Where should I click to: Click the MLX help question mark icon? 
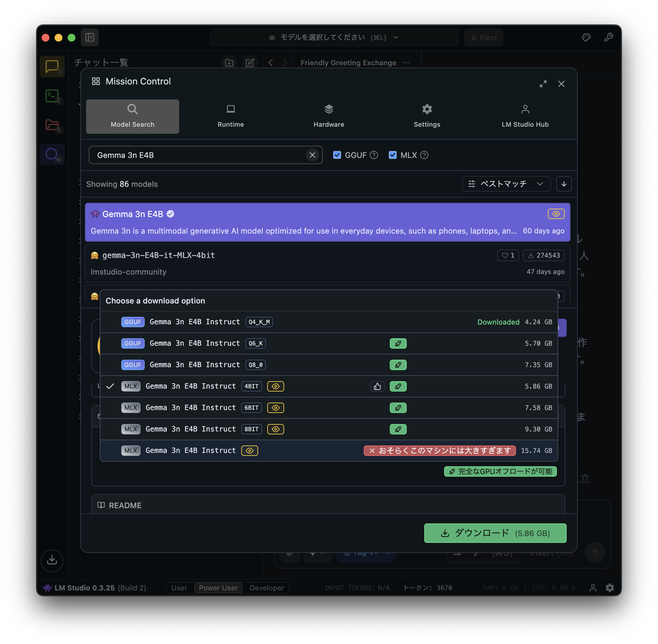click(x=424, y=155)
